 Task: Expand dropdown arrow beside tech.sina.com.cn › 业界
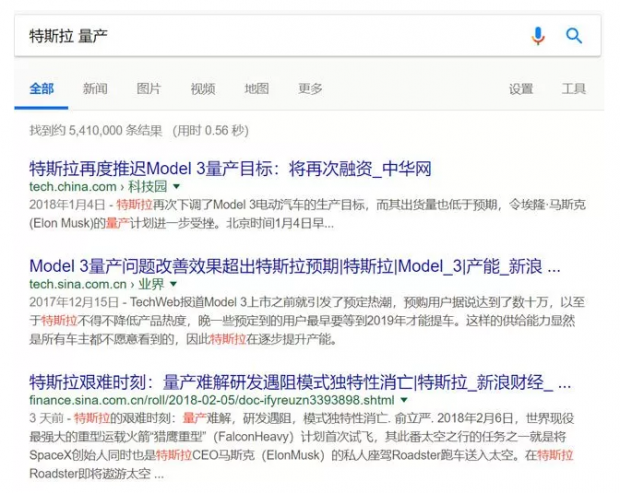[173, 283]
